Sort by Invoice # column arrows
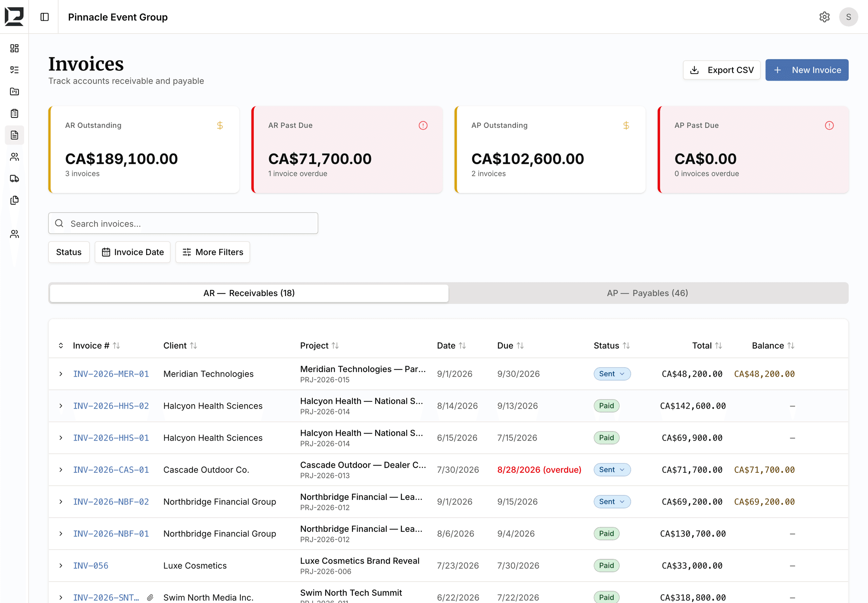Screen dimensions: 868x603 (x=116, y=346)
